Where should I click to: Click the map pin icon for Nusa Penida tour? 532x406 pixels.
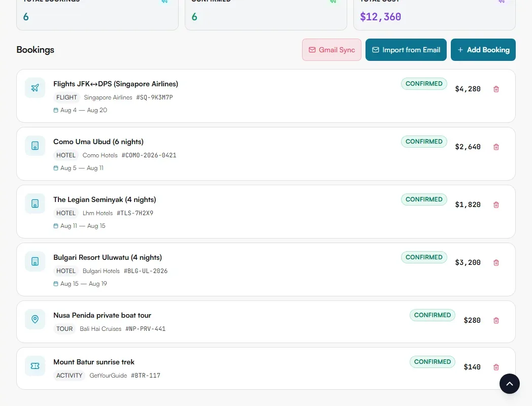click(x=35, y=319)
